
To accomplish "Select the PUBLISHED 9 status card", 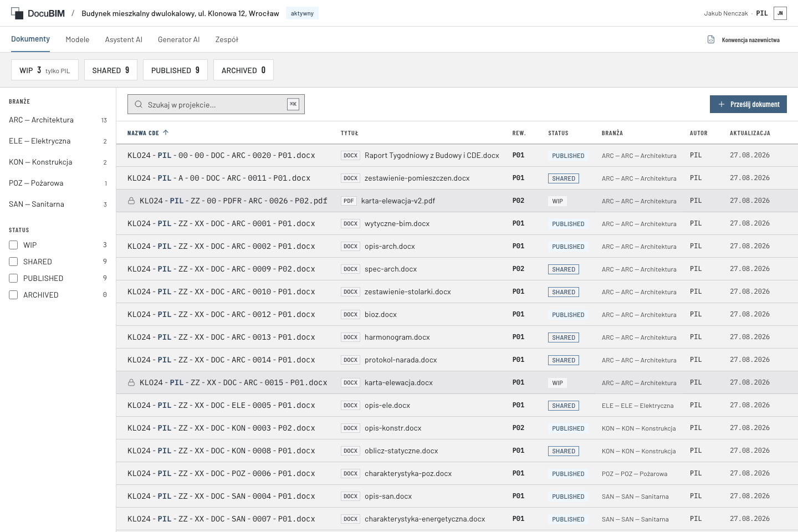I will (175, 70).
